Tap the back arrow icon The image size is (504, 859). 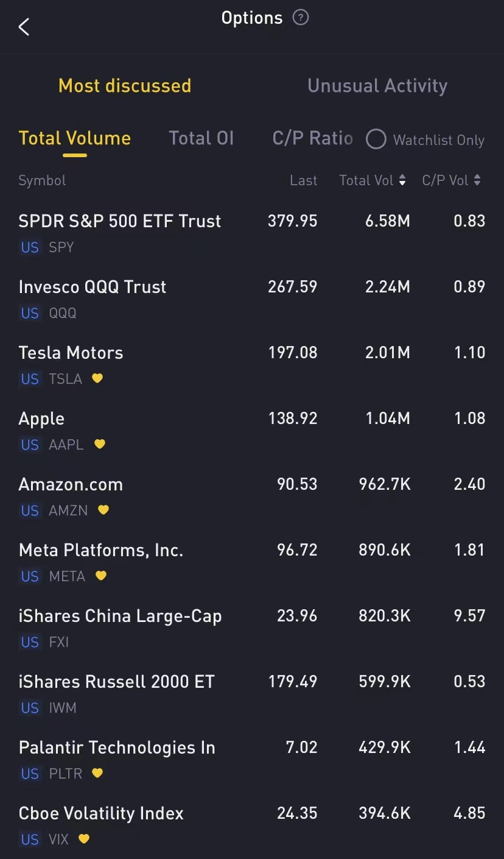point(24,27)
